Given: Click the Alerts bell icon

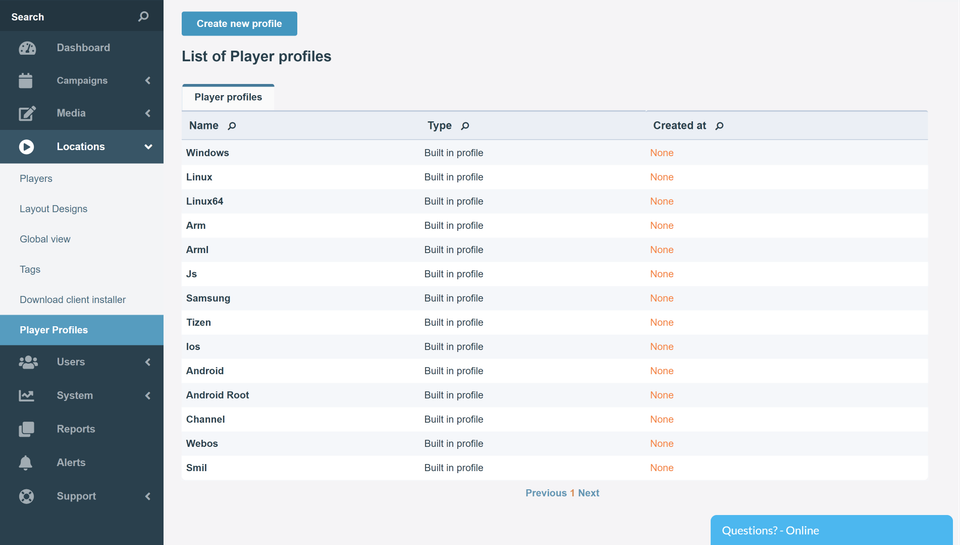Looking at the screenshot, I should [26, 463].
